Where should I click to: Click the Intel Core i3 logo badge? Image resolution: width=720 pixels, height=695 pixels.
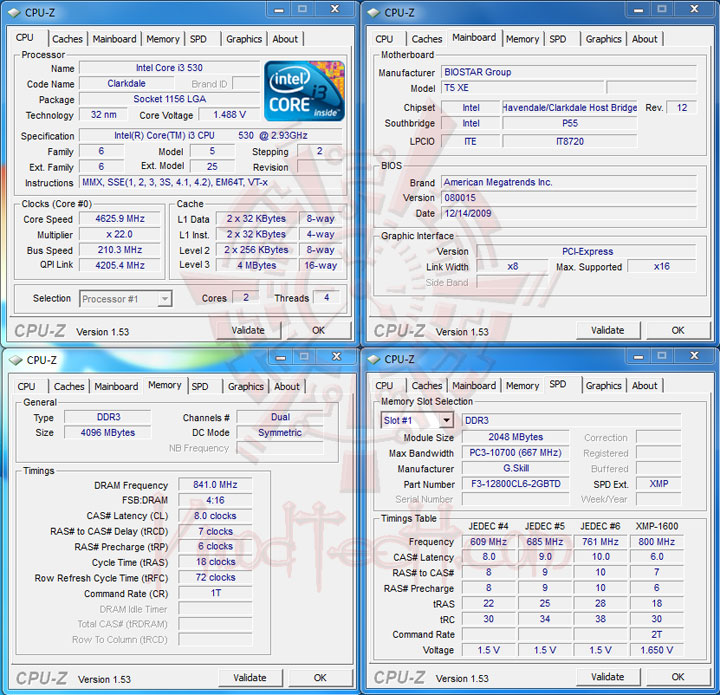[x=304, y=90]
